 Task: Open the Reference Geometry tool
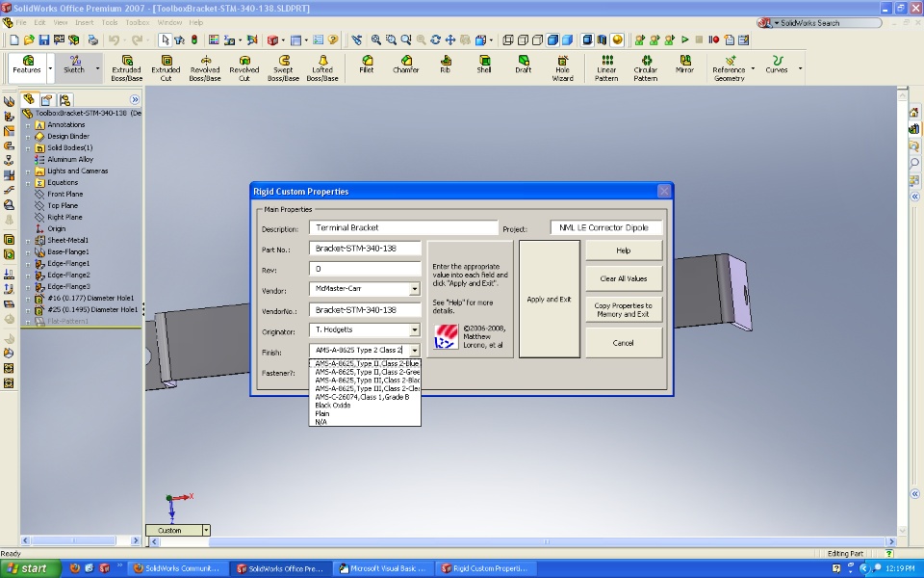[x=730, y=67]
